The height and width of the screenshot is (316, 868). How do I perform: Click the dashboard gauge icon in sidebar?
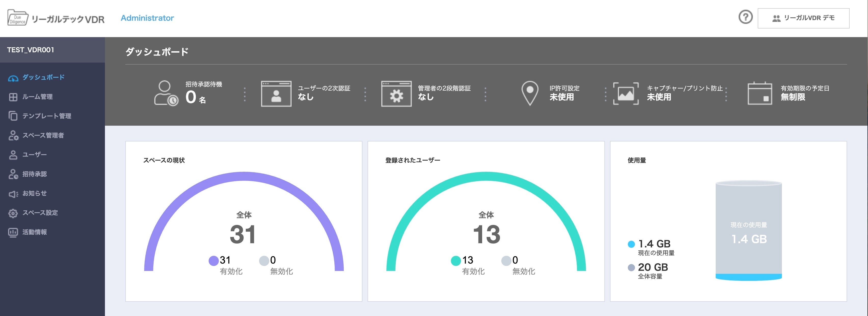click(x=13, y=78)
